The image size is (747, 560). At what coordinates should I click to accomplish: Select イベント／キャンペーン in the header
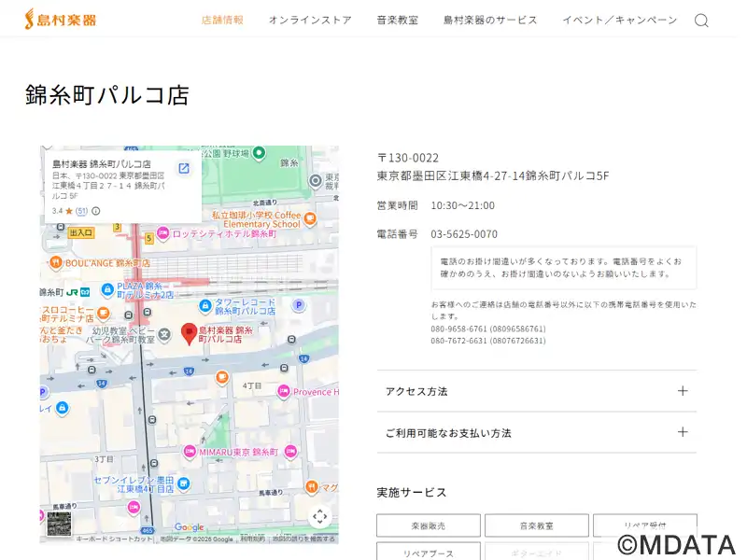(x=619, y=20)
